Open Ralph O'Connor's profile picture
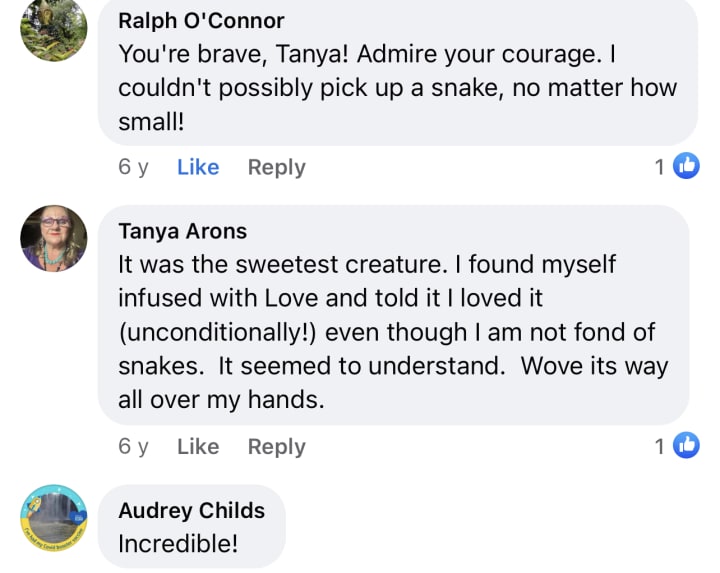720x573 pixels. click(x=54, y=30)
